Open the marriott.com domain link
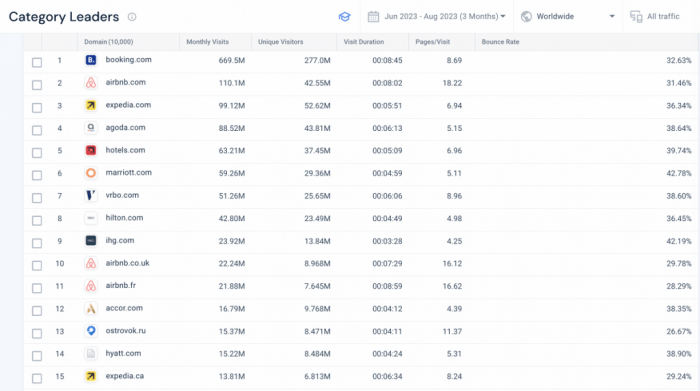 (x=129, y=173)
